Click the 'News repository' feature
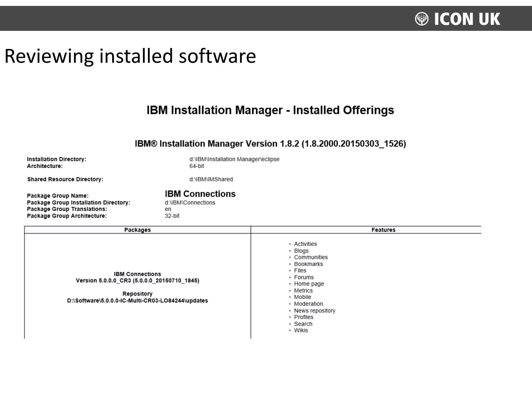 (x=315, y=311)
